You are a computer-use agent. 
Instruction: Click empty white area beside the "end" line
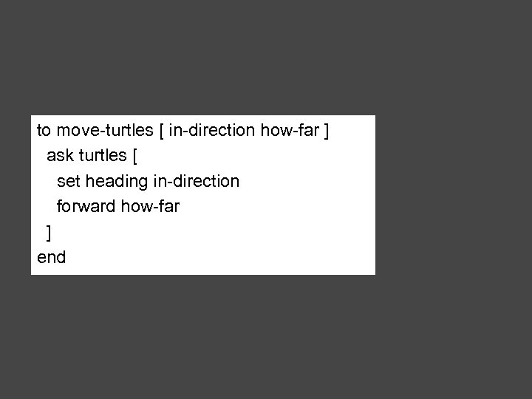coord(222,258)
